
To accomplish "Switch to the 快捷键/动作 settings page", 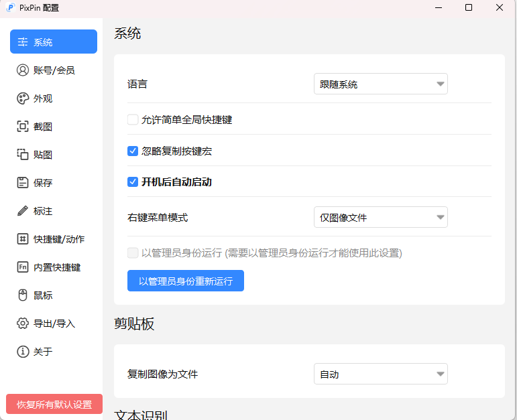I will point(58,239).
